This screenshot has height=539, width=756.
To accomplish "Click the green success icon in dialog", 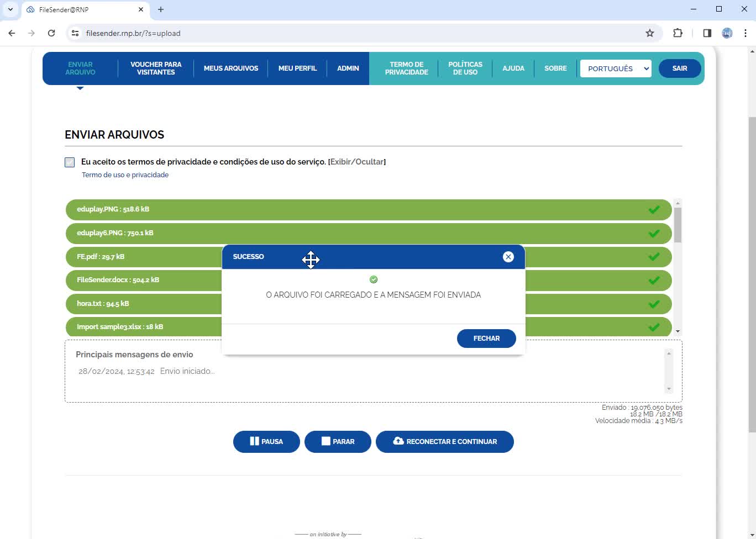I will [x=374, y=279].
